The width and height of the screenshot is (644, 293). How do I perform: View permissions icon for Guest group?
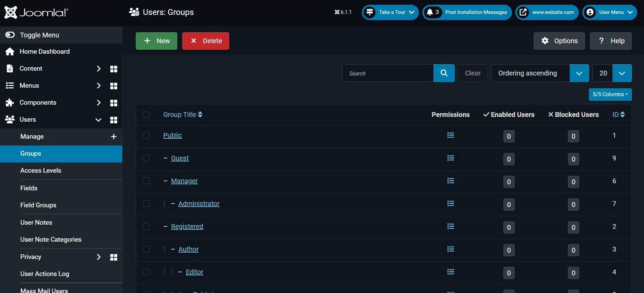450,158
